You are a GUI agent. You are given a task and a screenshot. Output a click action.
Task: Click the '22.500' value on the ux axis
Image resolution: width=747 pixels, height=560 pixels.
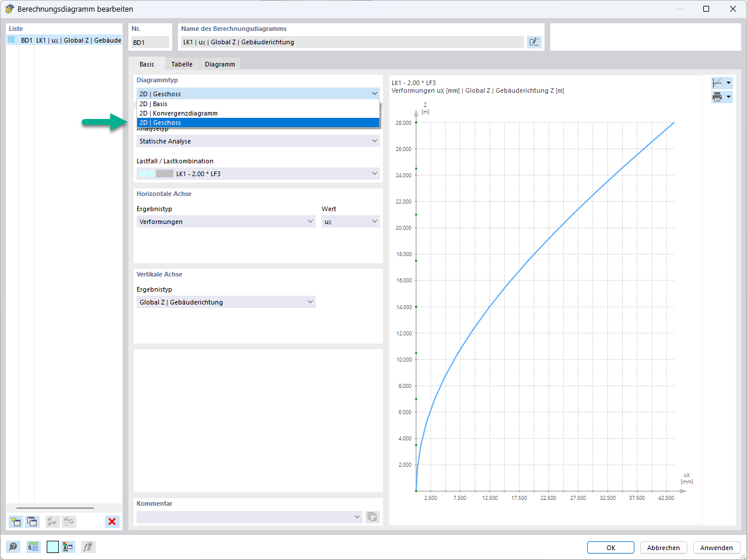[x=549, y=498]
